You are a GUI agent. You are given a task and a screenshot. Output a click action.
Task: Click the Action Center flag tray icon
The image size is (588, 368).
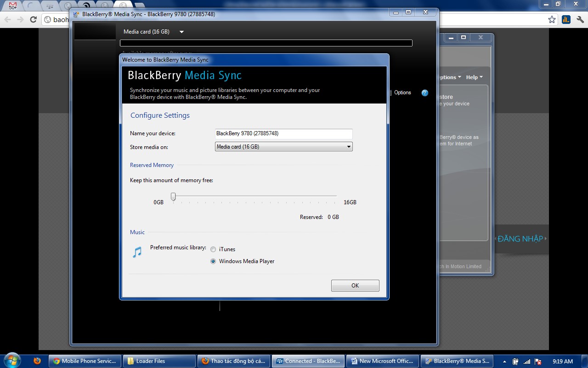click(x=538, y=362)
